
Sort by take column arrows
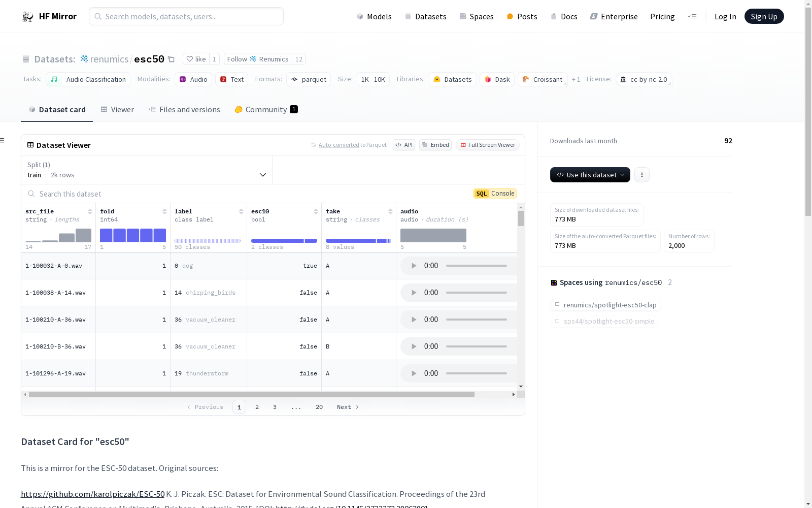pos(390,211)
